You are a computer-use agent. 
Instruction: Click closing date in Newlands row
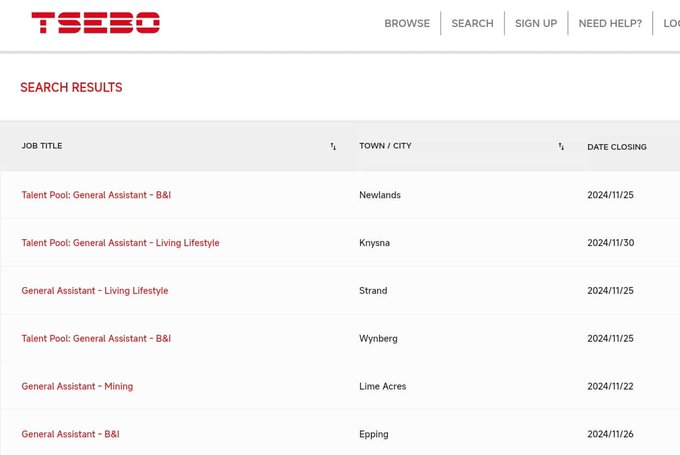[611, 195]
